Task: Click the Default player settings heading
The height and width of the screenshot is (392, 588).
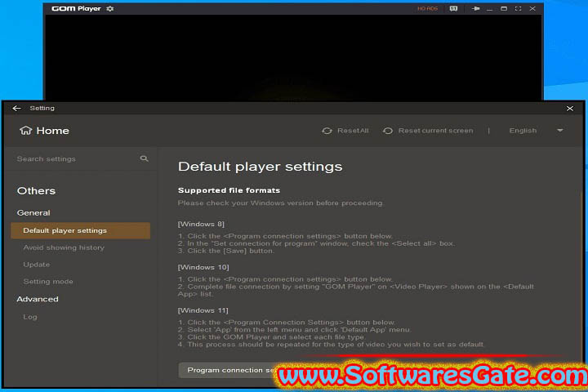Action: [x=260, y=167]
